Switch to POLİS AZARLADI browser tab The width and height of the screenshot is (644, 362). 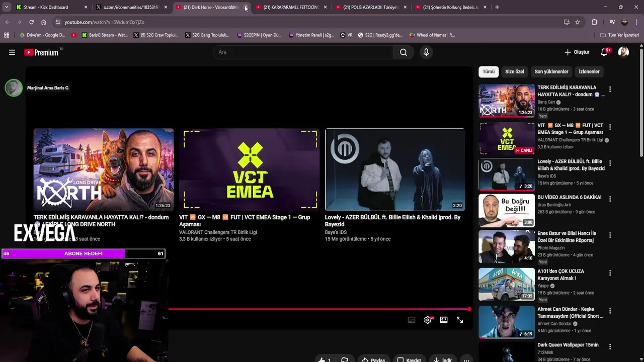(x=371, y=8)
